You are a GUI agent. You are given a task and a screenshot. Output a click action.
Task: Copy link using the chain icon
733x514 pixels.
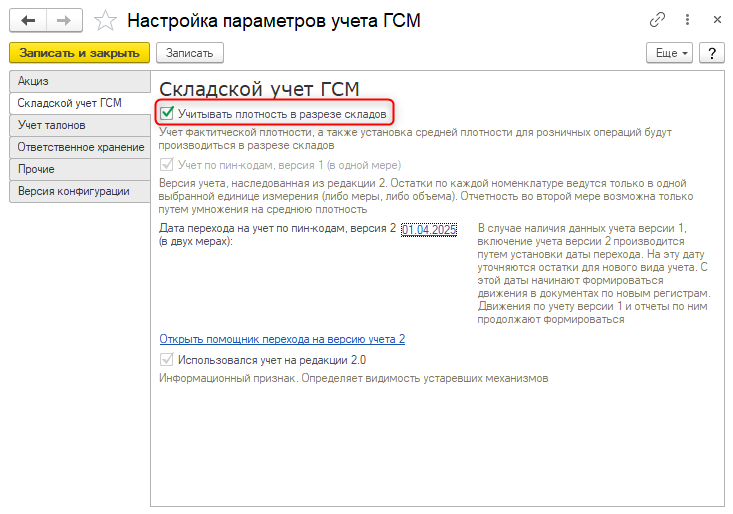click(x=657, y=19)
